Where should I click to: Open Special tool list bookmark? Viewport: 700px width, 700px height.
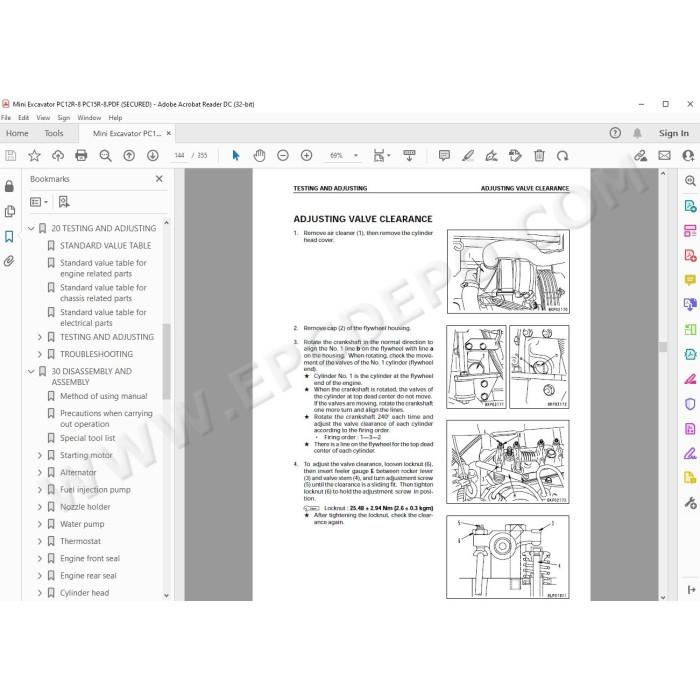pyautogui.click(x=88, y=438)
